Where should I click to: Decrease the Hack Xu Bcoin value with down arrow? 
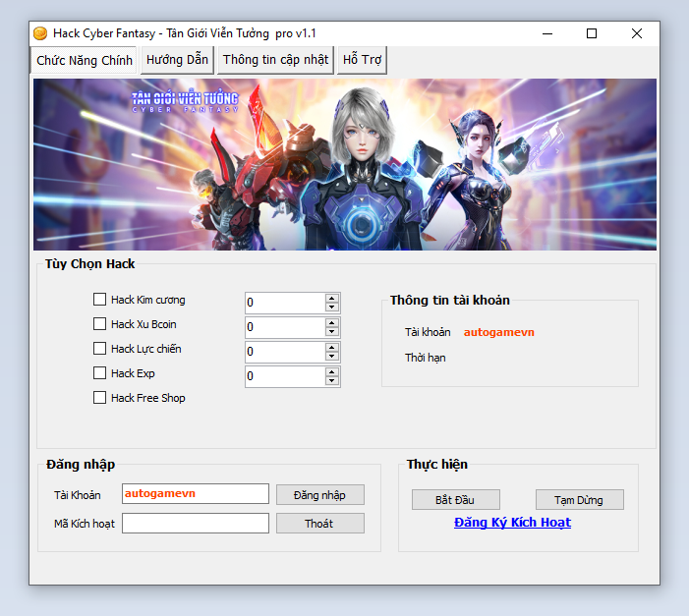332,332
